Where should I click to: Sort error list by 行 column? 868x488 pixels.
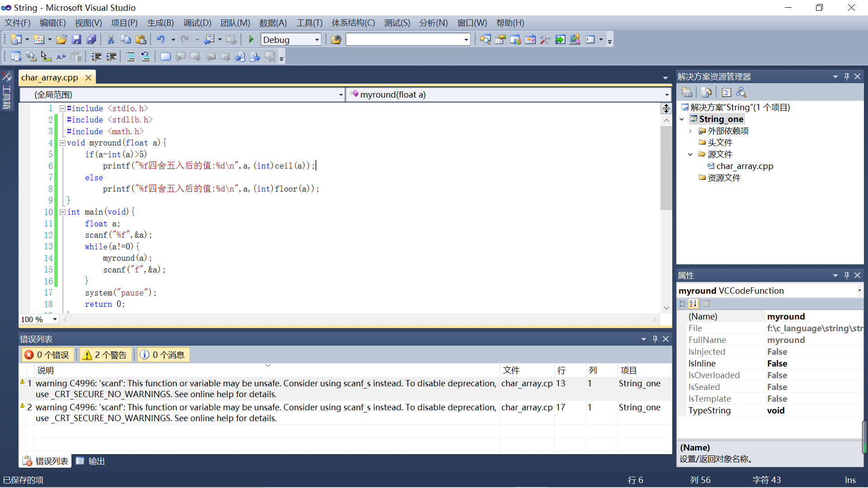pos(570,371)
